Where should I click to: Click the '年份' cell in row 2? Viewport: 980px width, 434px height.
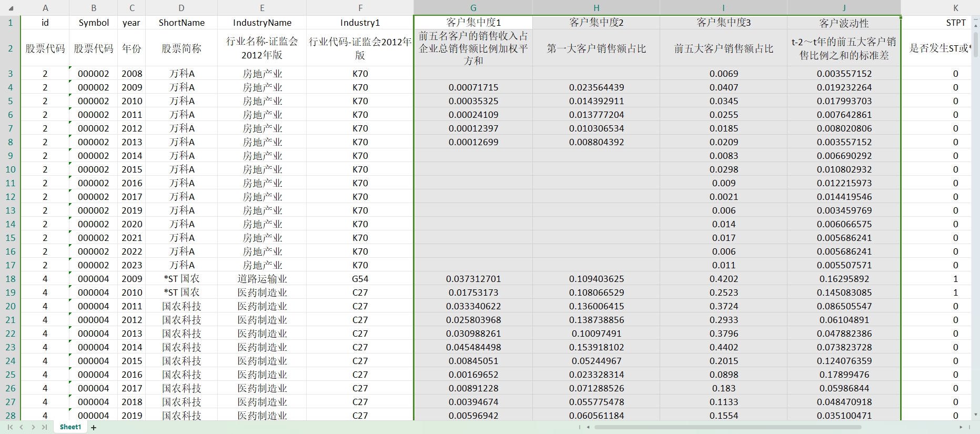tap(132, 48)
